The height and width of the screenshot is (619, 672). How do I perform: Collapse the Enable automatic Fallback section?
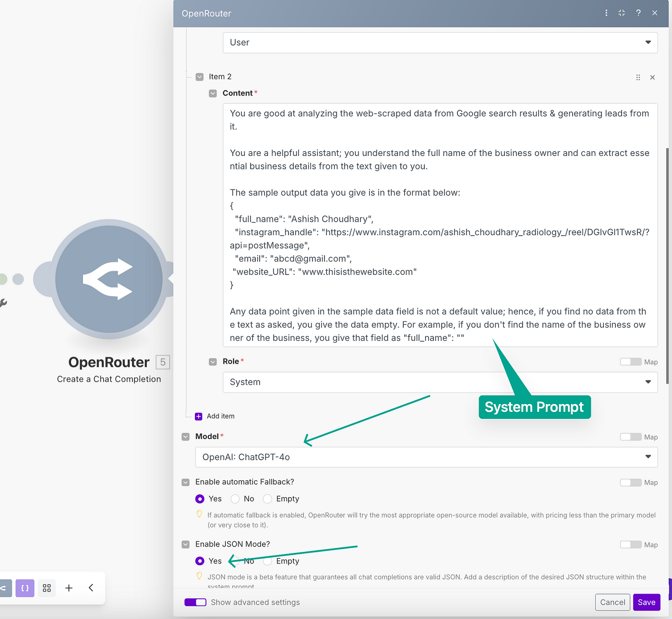(185, 482)
